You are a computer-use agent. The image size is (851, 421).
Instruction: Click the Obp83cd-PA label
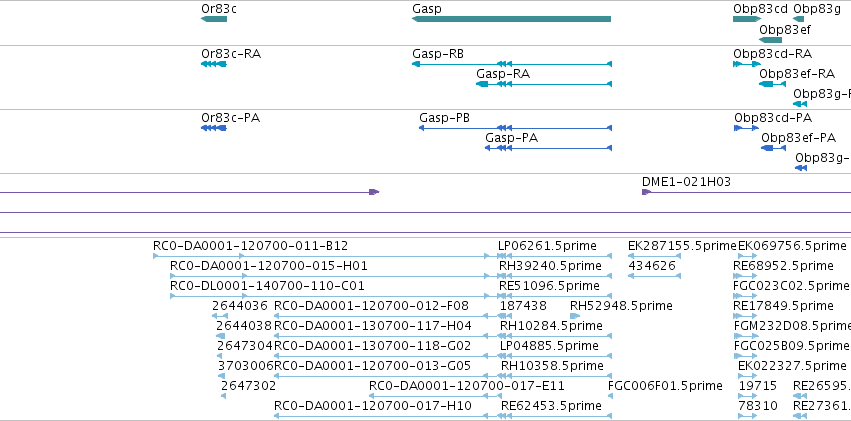pyautogui.click(x=773, y=118)
